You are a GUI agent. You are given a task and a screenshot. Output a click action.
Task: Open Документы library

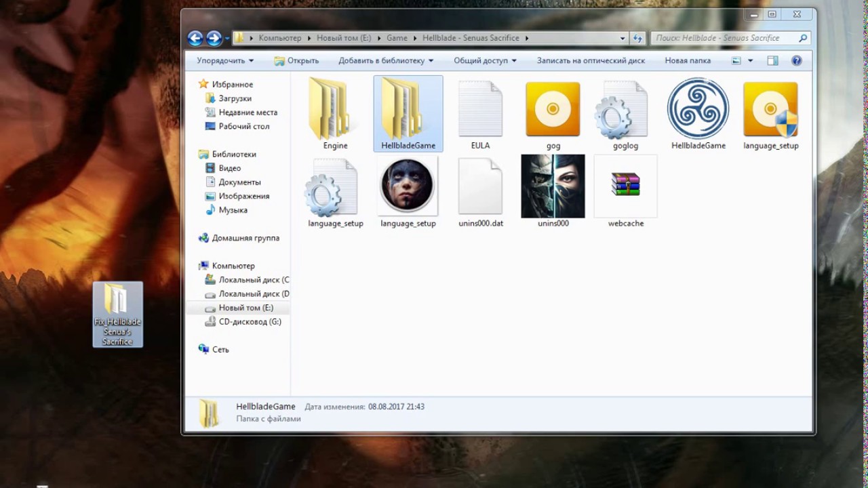pyautogui.click(x=240, y=182)
